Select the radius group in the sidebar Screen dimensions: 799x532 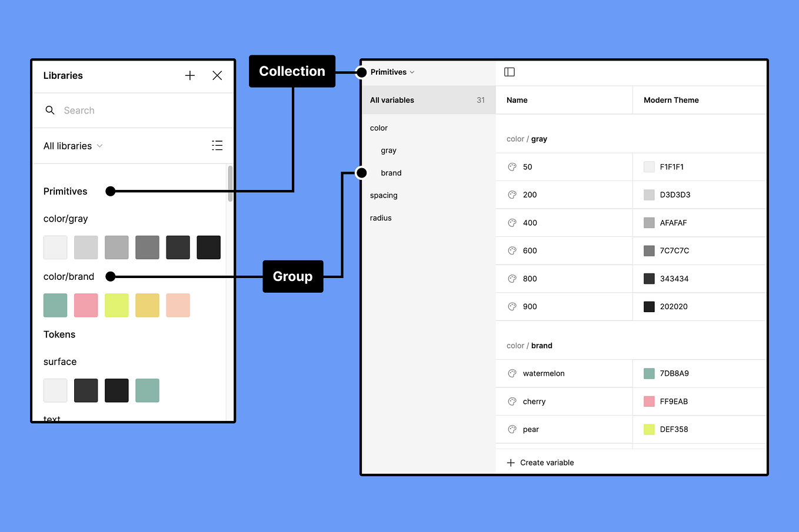[381, 218]
